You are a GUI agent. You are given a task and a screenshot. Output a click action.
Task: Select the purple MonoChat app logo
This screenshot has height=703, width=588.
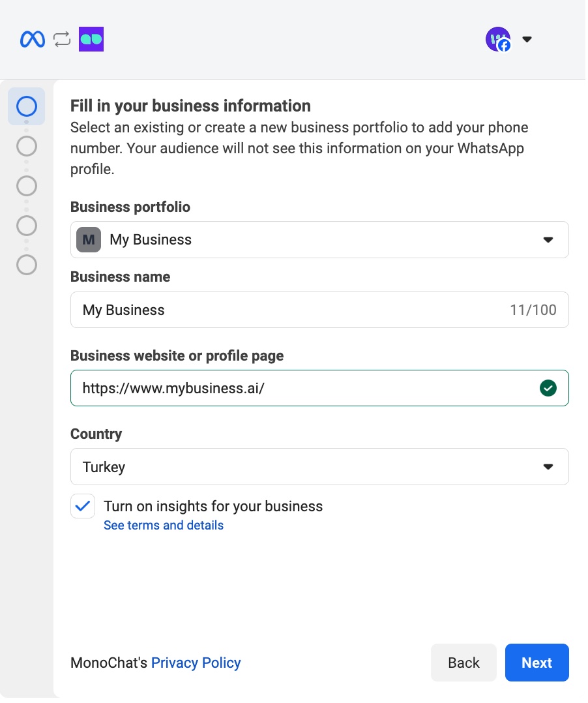[x=91, y=39]
